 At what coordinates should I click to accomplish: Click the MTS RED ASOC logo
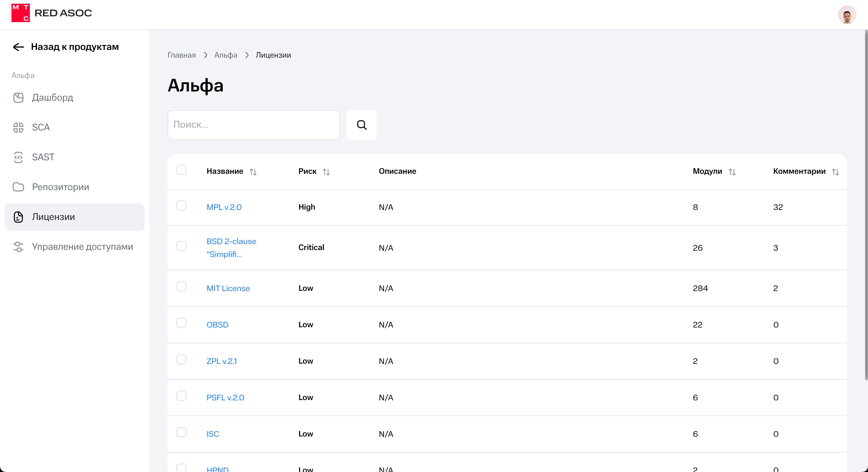tap(51, 13)
